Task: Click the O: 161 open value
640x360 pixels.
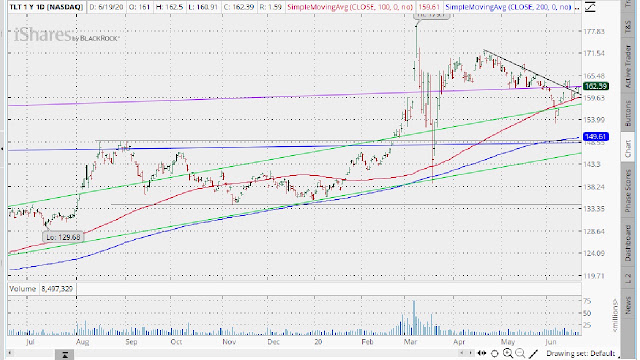Action: point(139,7)
